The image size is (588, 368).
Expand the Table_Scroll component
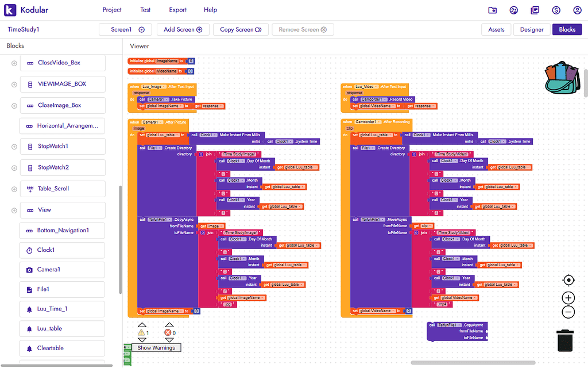click(x=14, y=189)
